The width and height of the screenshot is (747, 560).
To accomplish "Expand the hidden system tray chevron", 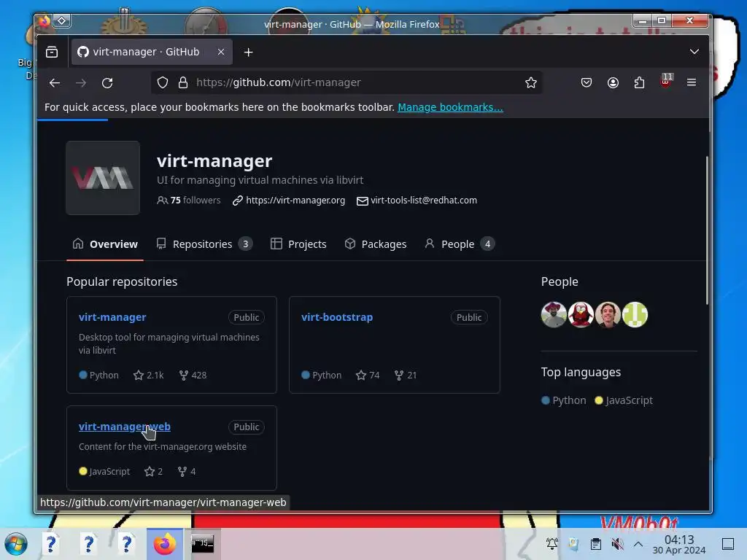I will pos(638,544).
